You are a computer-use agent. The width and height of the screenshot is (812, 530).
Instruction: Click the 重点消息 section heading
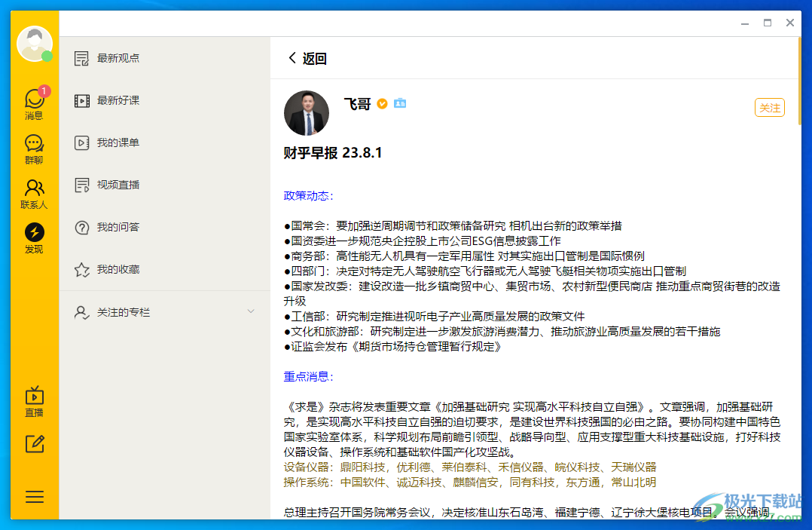pyautogui.click(x=309, y=377)
